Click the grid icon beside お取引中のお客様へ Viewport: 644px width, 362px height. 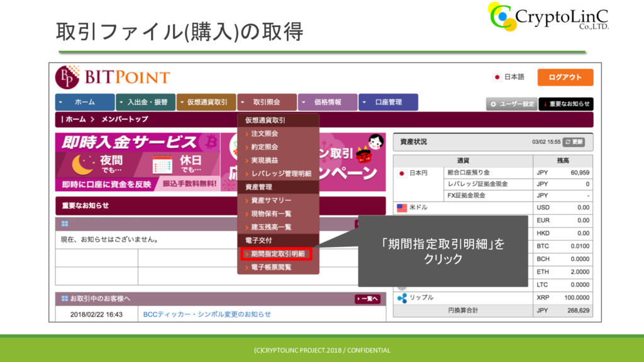65,299
